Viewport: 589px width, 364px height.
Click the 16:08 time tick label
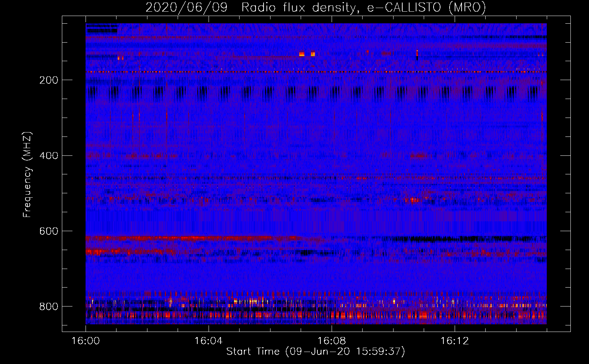click(x=332, y=341)
